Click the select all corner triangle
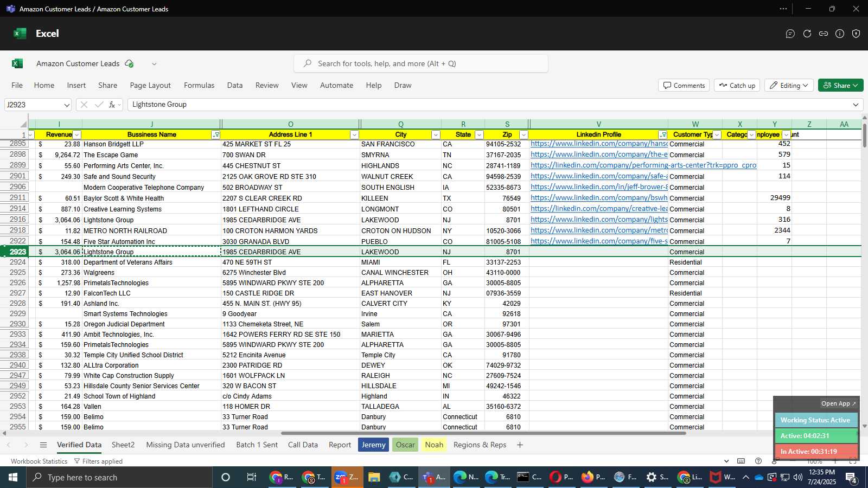Image resolution: width=868 pixels, height=488 pixels. (x=23, y=124)
